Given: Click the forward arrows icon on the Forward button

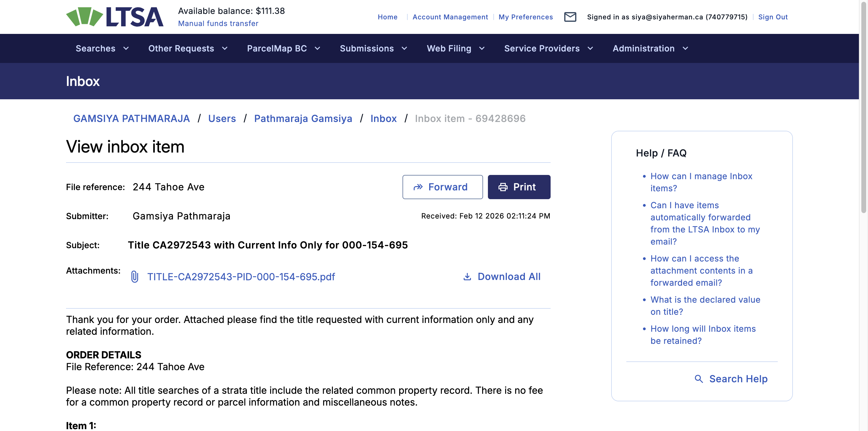Looking at the screenshot, I should pos(418,187).
